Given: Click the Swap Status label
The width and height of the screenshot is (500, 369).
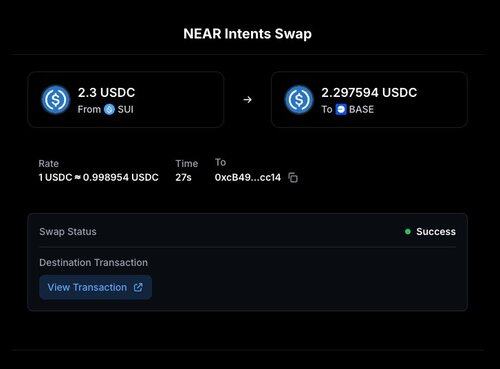Looking at the screenshot, I should 68,231.
